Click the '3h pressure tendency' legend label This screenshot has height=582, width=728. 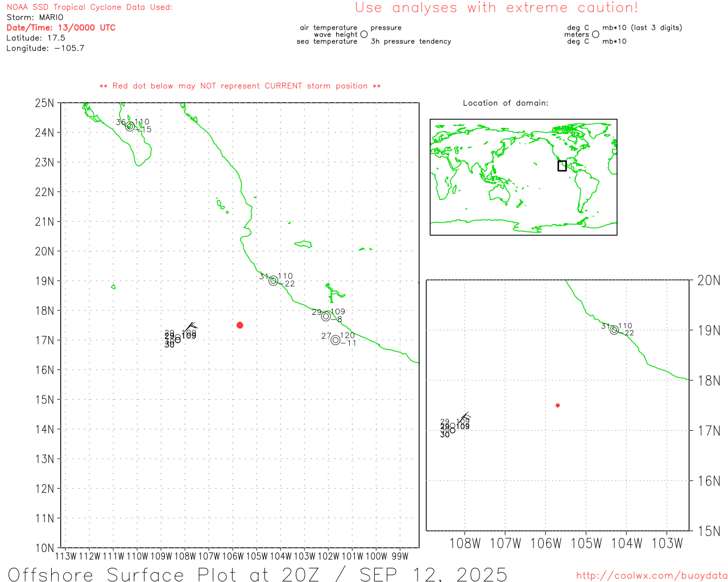411,41
